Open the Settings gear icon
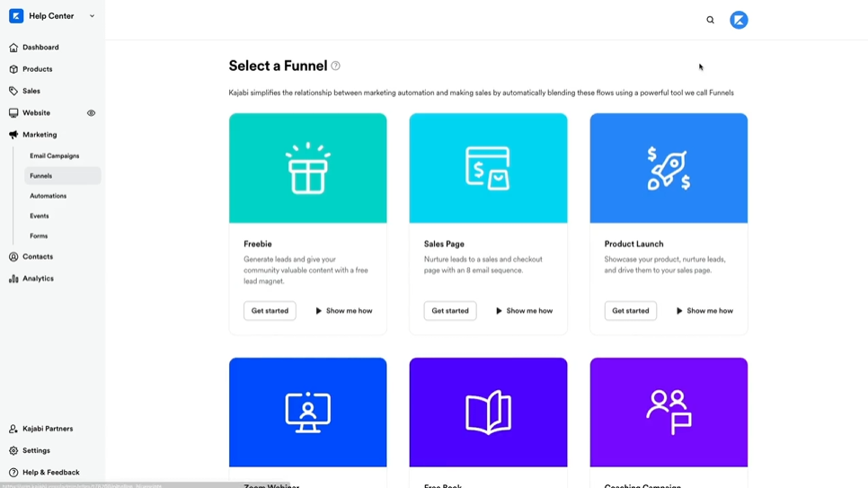 (x=13, y=451)
